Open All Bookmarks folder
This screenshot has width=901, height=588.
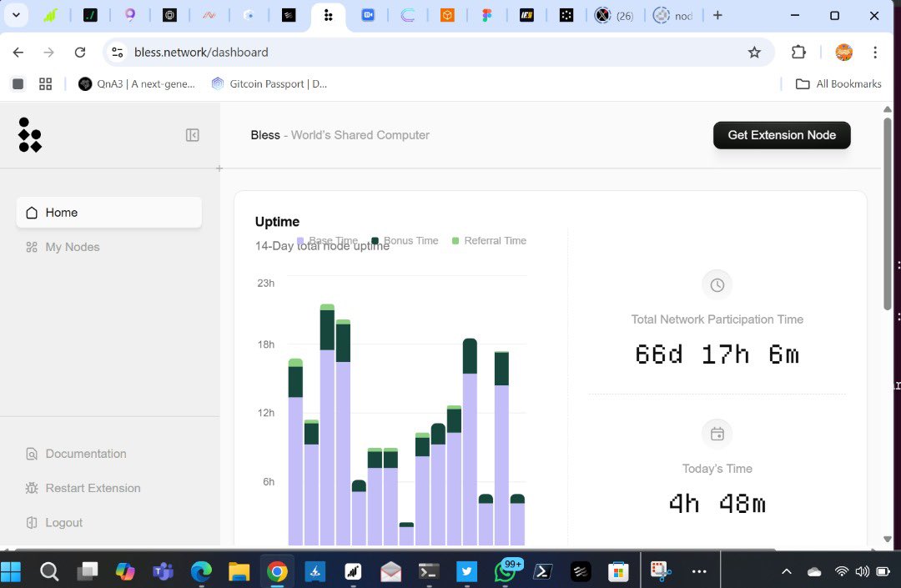click(838, 84)
